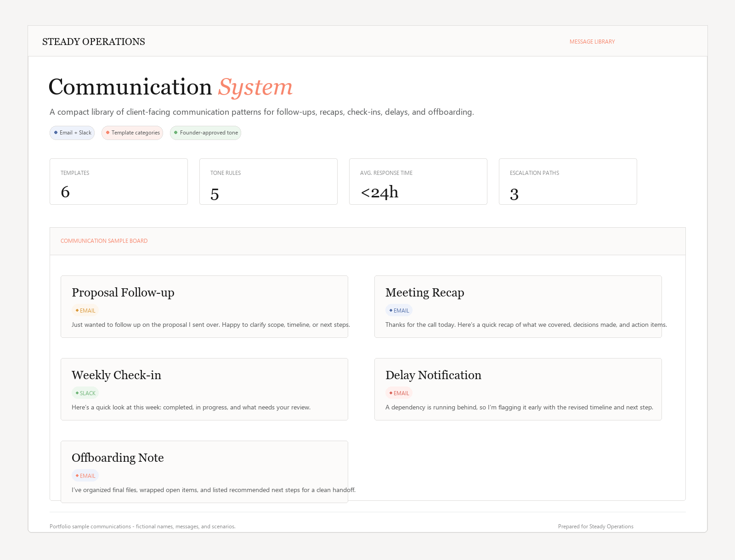Click the 'A compact library' subtitle text
The width and height of the screenshot is (735, 560).
(x=262, y=112)
